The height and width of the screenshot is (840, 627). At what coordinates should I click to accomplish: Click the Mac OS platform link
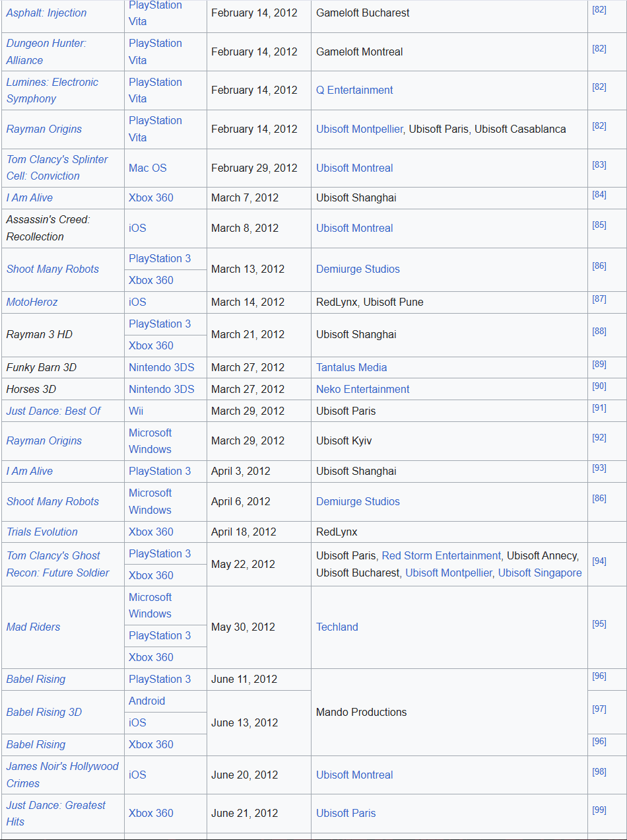click(x=148, y=168)
